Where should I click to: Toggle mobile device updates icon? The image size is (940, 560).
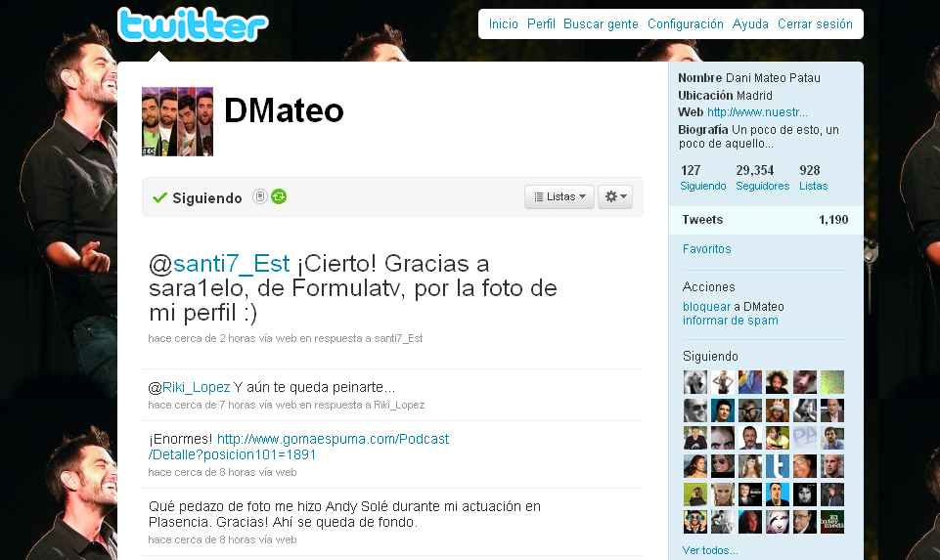[259, 196]
